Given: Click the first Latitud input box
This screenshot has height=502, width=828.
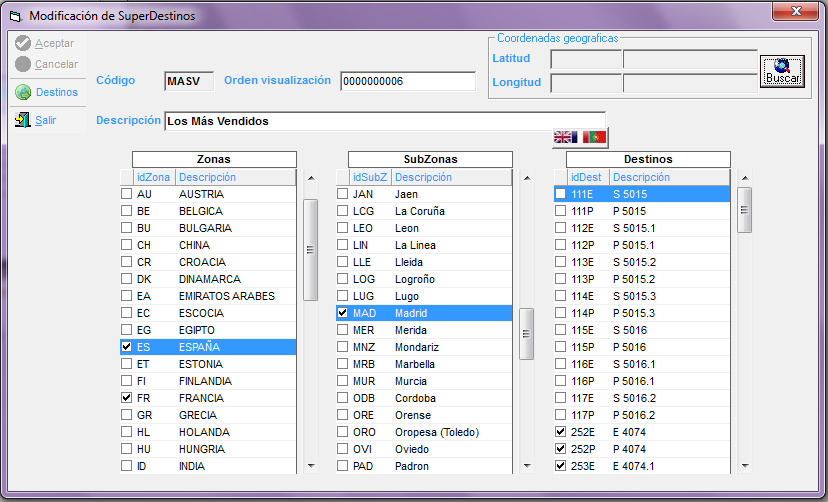Looking at the screenshot, I should click(586, 59).
